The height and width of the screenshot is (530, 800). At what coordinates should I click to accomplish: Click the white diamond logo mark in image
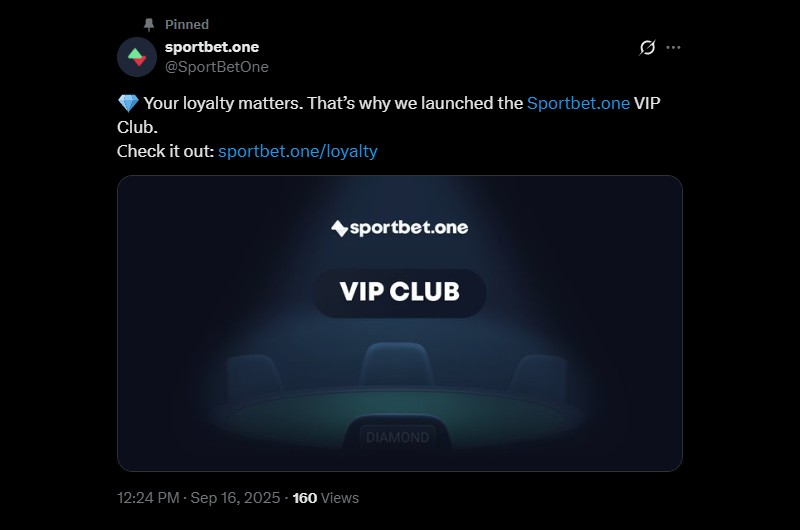339,229
